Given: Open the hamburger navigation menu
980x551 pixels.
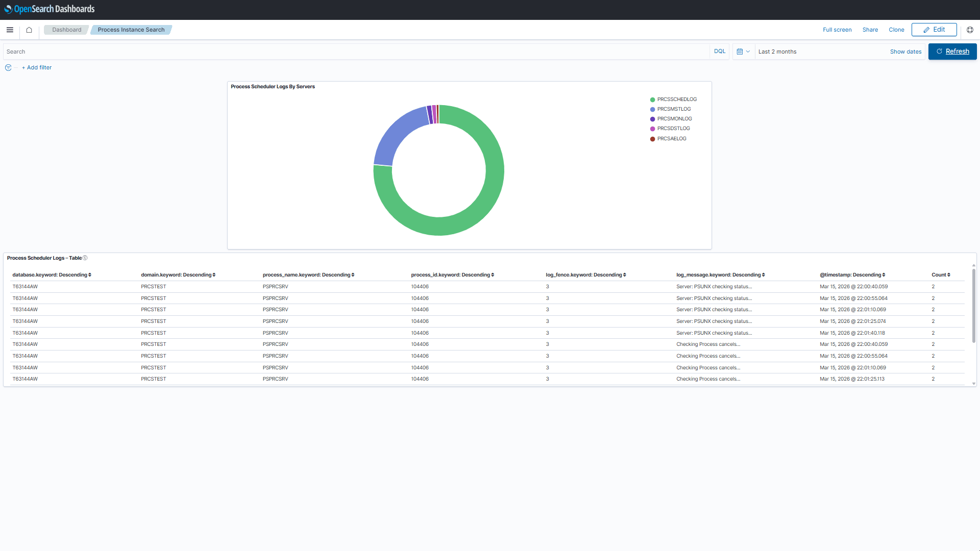Looking at the screenshot, I should [10, 30].
